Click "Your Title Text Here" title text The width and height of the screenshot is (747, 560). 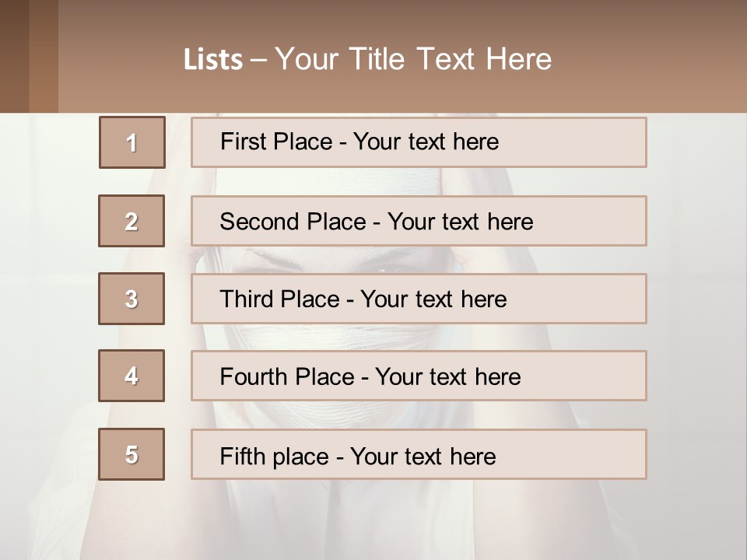(413, 59)
